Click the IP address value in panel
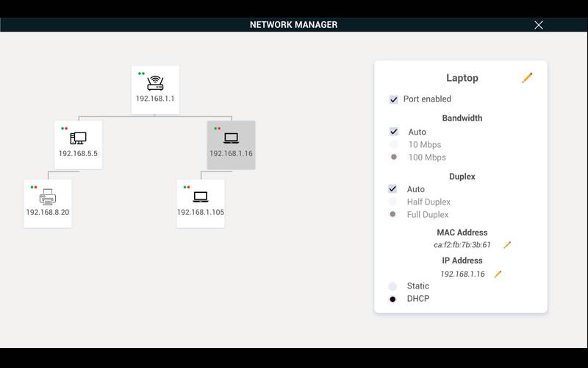Image resolution: width=588 pixels, height=368 pixels. pyautogui.click(x=462, y=274)
